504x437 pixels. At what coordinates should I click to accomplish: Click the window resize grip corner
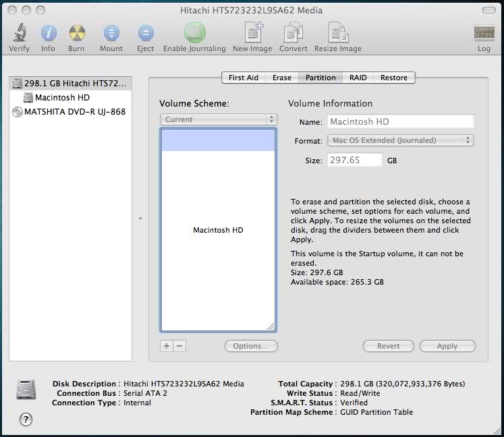click(x=497, y=430)
